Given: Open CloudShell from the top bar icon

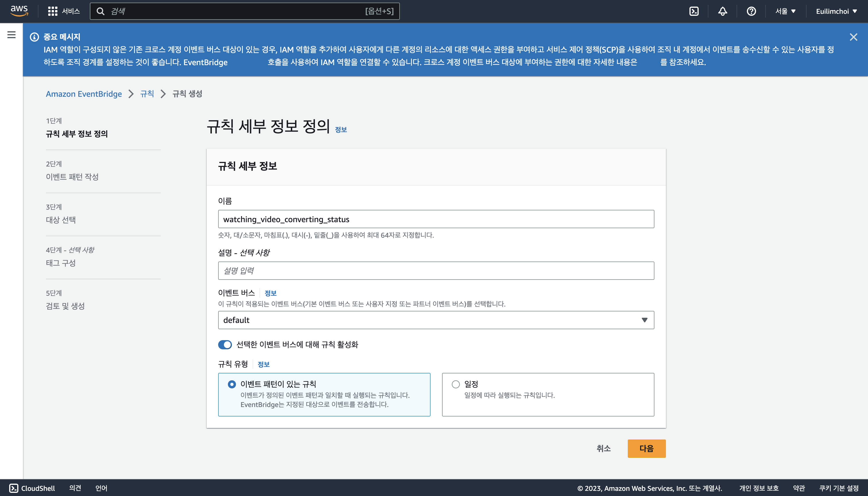Looking at the screenshot, I should click(x=694, y=11).
